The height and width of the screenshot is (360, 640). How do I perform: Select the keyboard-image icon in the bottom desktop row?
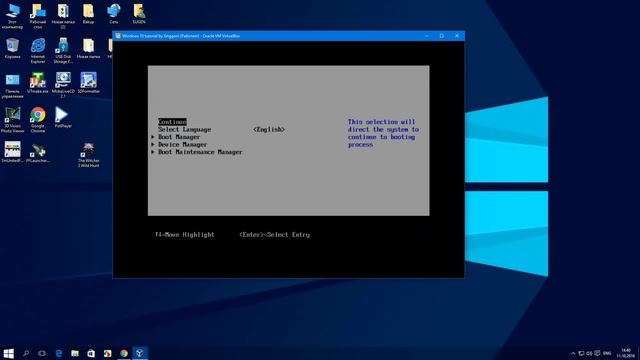[x=12, y=152]
